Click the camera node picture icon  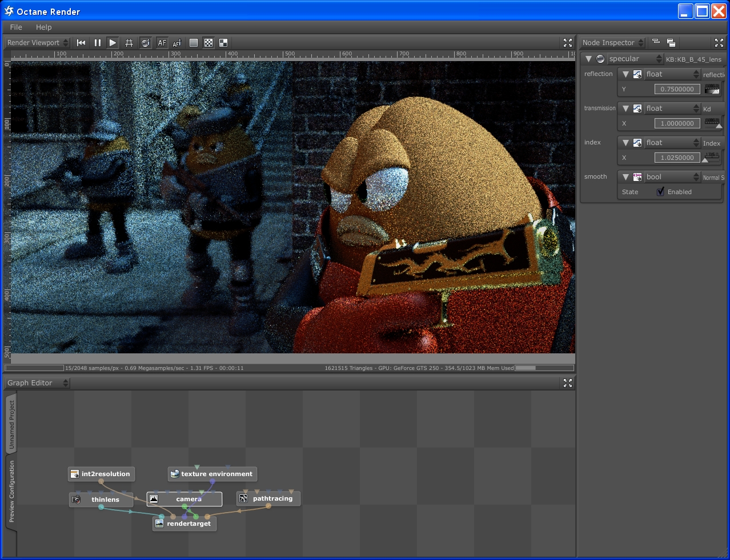[153, 499]
